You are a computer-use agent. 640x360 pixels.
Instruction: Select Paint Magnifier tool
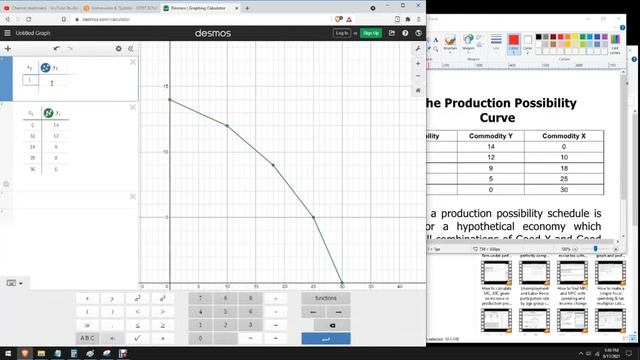(x=436, y=49)
